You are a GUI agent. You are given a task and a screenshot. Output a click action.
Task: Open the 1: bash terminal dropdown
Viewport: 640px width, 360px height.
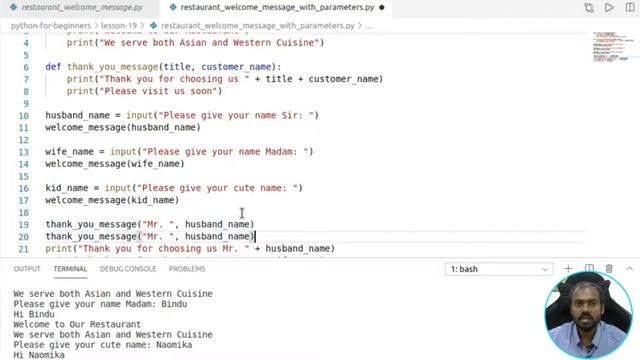pos(499,269)
